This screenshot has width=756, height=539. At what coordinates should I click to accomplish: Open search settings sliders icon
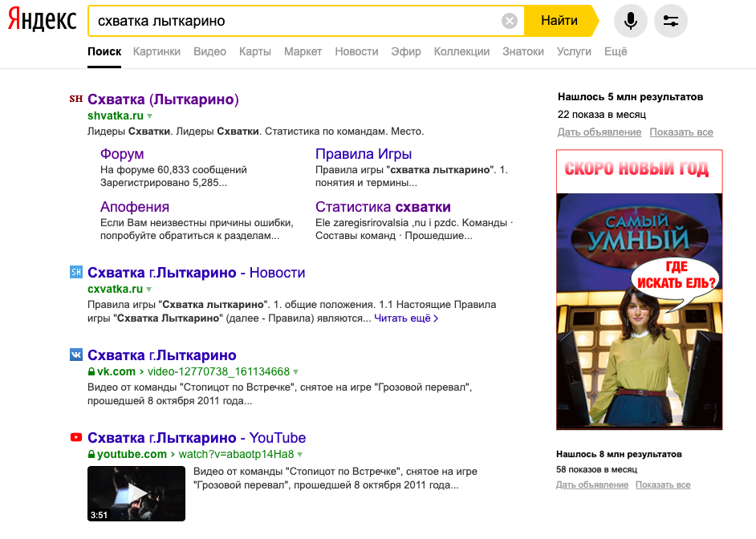click(x=671, y=21)
